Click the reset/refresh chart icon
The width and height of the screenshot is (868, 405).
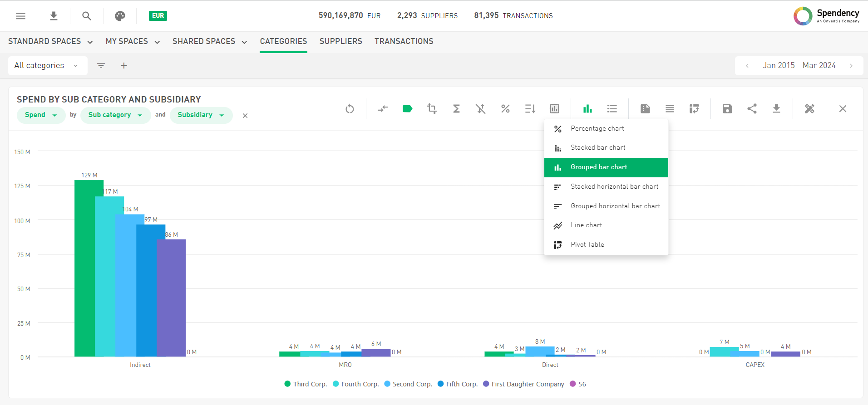coord(349,109)
